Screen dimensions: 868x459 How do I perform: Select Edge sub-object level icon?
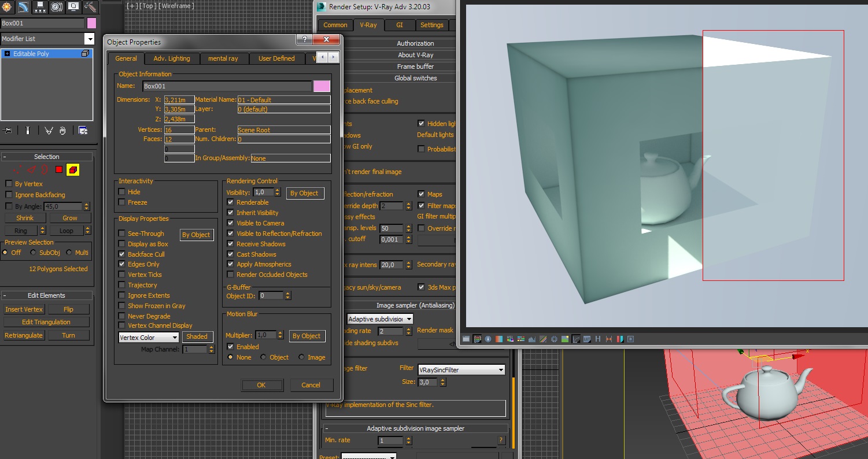point(31,169)
